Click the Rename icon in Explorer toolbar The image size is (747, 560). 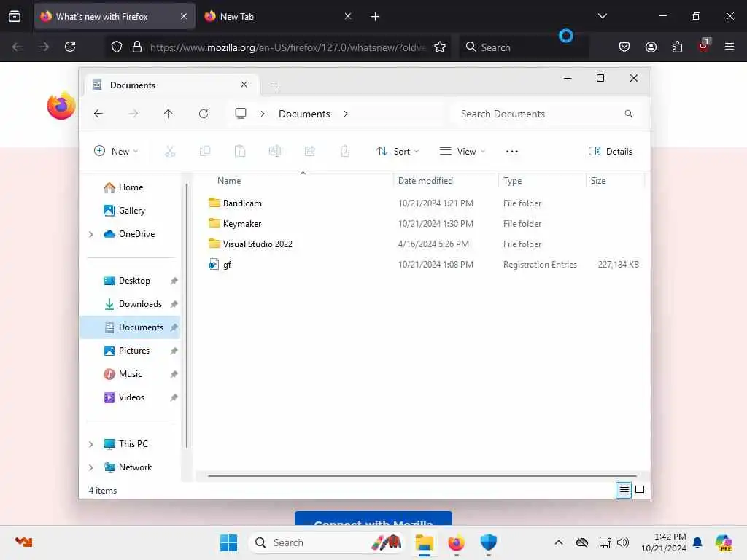tap(275, 152)
